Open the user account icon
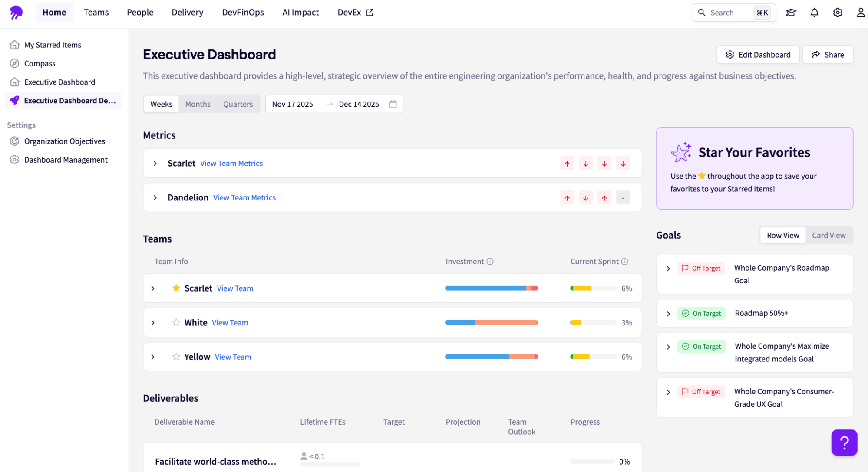Screen dimensions: 868x472 click(861, 13)
